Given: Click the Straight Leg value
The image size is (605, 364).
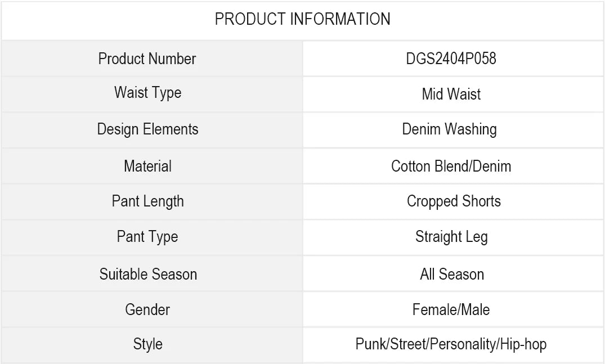Looking at the screenshot, I should 451,237.
